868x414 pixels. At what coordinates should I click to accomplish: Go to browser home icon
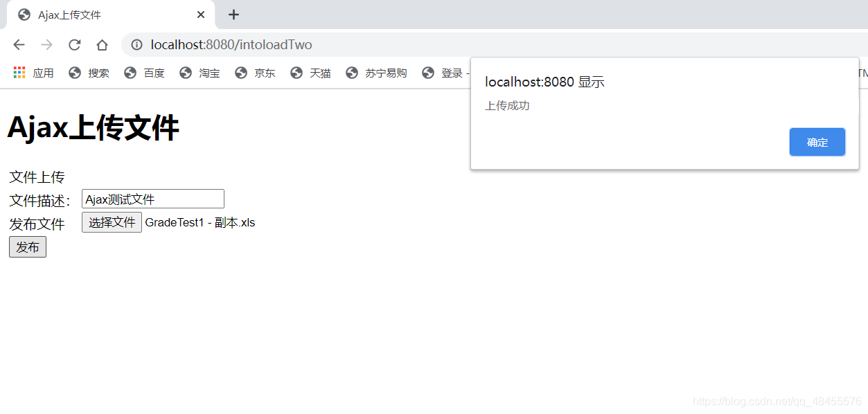[102, 45]
